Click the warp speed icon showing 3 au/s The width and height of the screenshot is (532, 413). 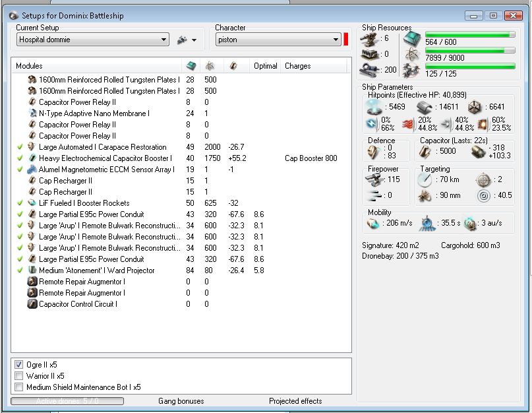pyautogui.click(x=470, y=224)
